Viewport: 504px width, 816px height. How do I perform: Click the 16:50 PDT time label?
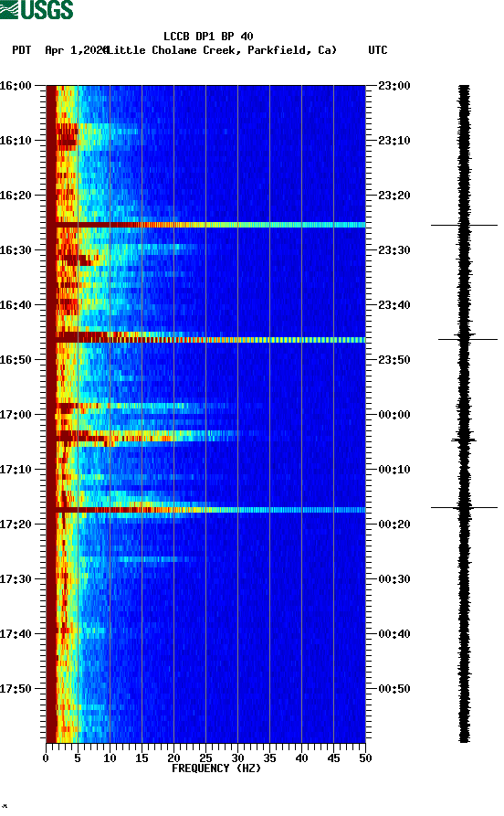16,360
